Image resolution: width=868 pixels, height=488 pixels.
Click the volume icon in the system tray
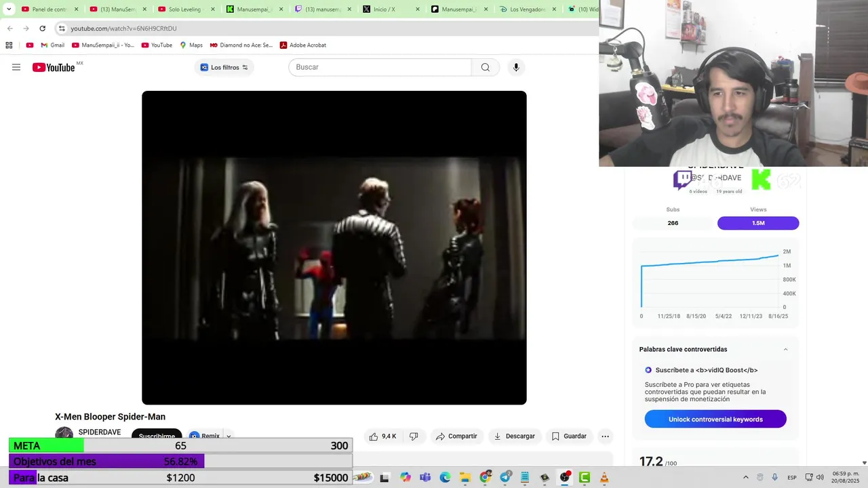click(821, 477)
